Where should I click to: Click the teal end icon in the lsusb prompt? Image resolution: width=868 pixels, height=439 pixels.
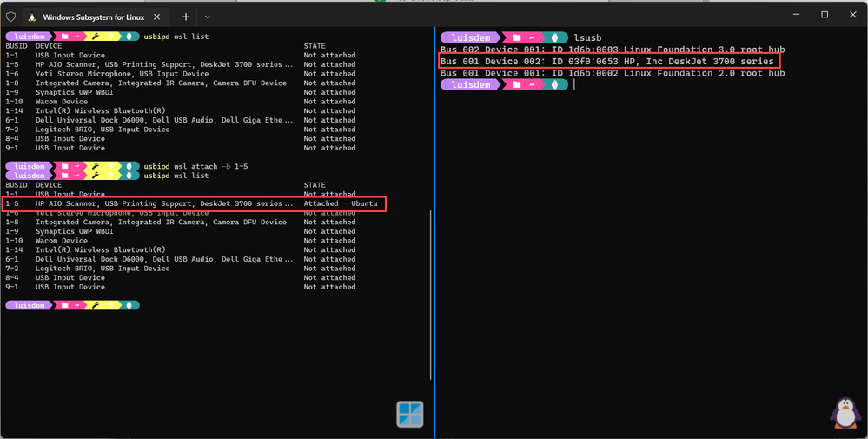tap(554, 37)
